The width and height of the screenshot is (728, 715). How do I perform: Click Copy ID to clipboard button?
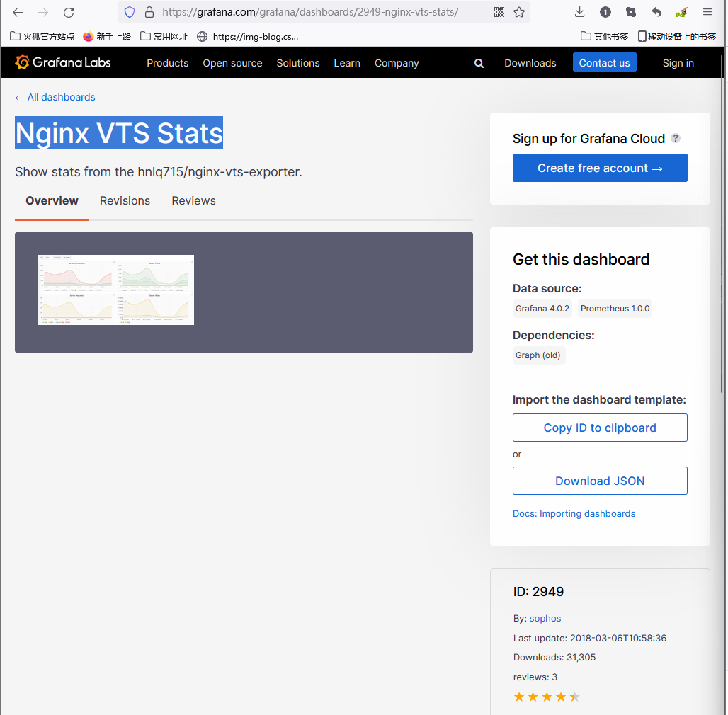pos(600,428)
